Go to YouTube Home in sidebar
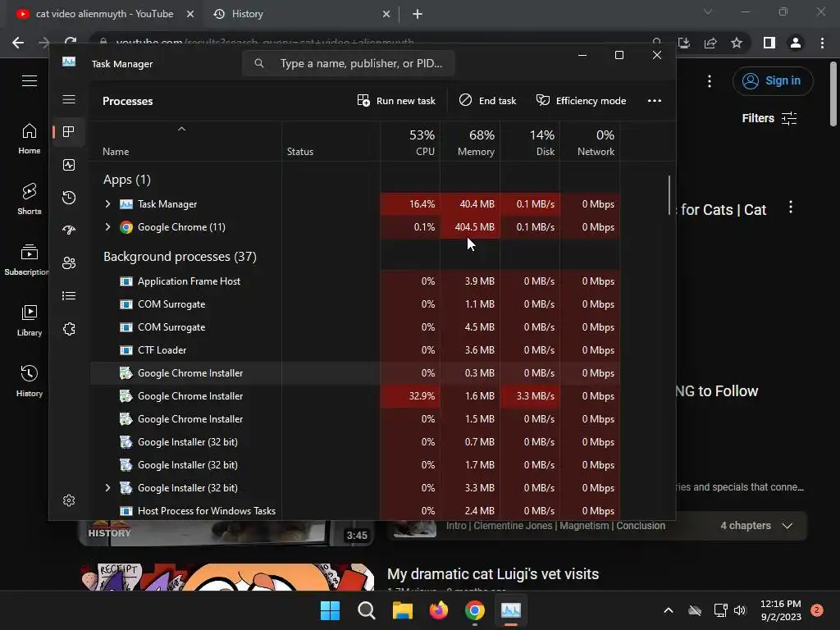The height and width of the screenshot is (630, 840). click(30, 139)
